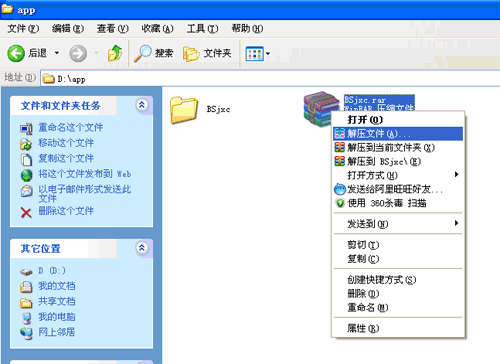Viewport: 500px width, 364px height.
Task: Click the address bar showing D:\app
Action: click(270, 79)
